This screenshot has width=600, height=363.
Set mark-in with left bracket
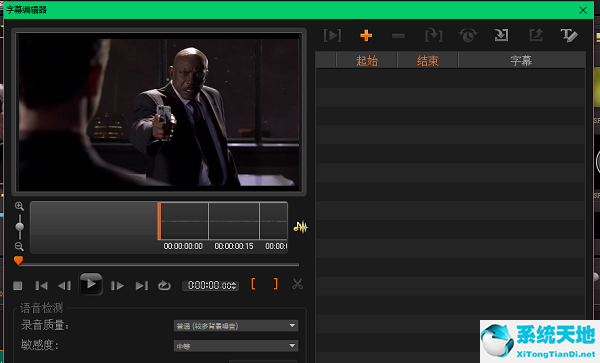click(253, 284)
